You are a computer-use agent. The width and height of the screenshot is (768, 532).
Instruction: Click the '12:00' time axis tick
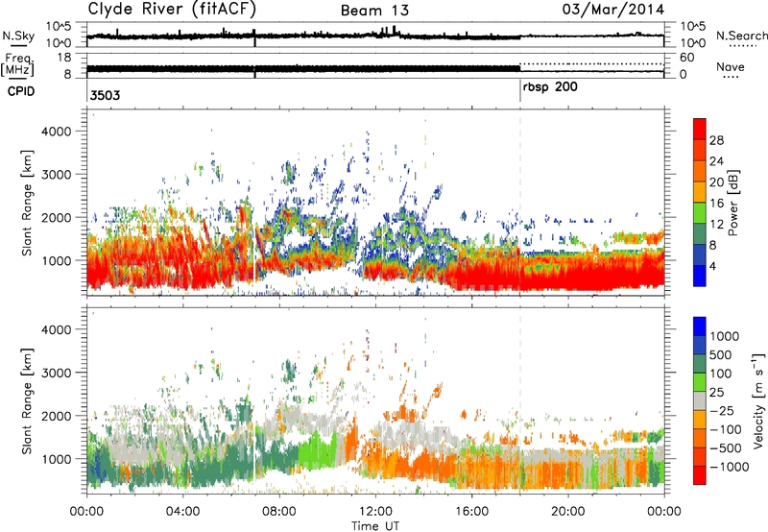click(x=375, y=512)
